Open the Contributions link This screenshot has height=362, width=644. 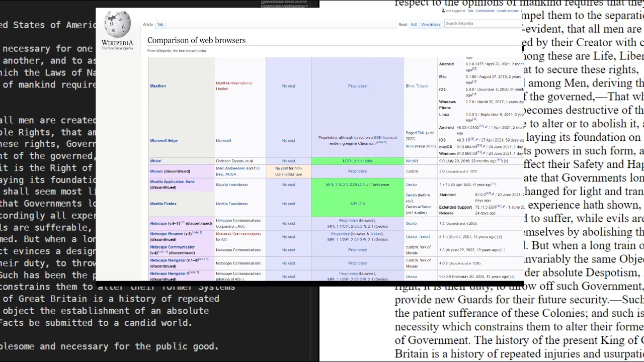tap(485, 11)
